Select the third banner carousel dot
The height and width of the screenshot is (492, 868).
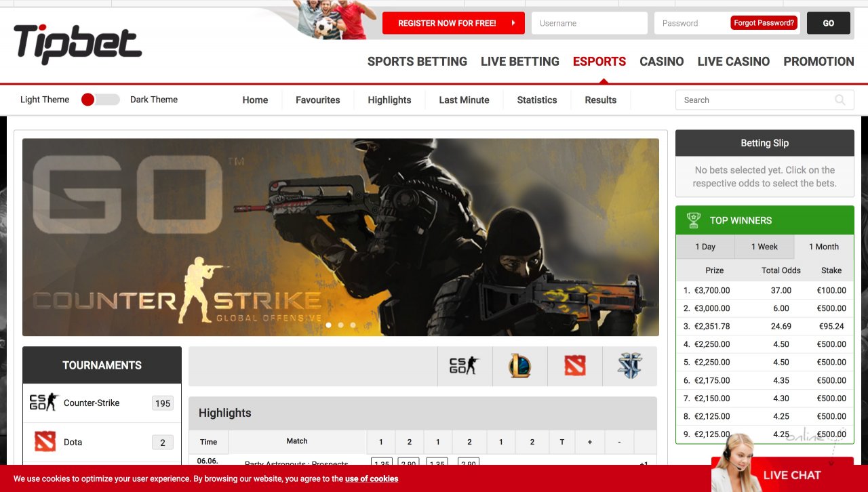click(353, 325)
